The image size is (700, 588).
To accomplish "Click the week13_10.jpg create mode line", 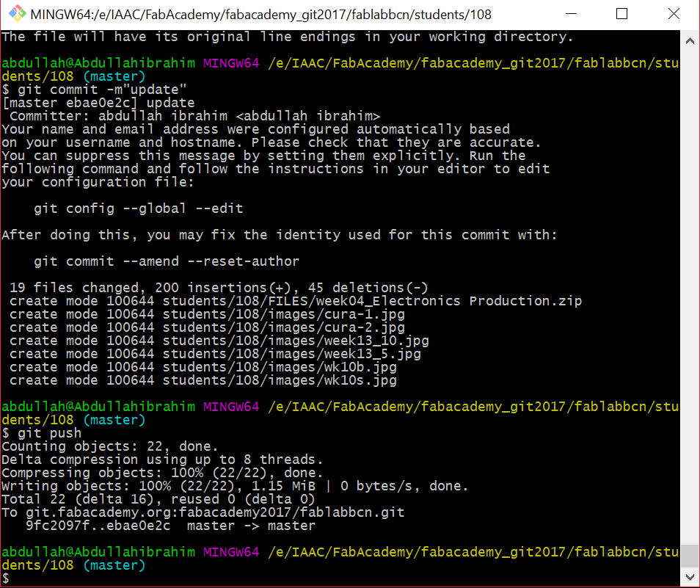I will [x=219, y=341].
